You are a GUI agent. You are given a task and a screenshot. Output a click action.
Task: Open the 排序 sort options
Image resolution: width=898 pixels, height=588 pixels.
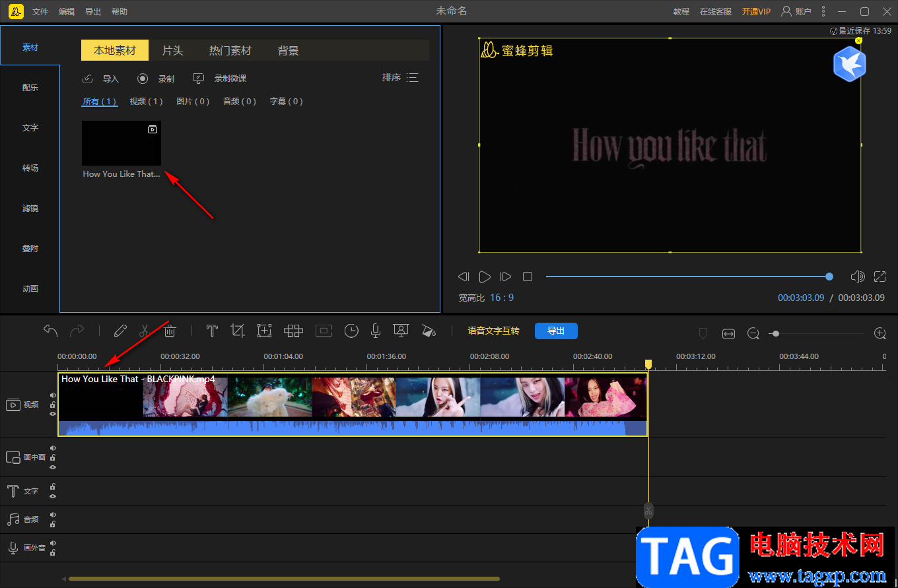click(x=400, y=78)
